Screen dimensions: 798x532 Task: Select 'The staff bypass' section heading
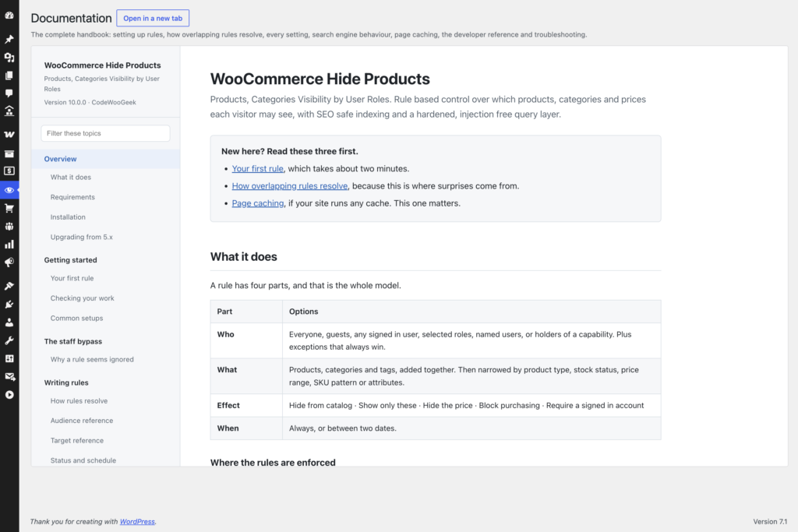(72, 341)
